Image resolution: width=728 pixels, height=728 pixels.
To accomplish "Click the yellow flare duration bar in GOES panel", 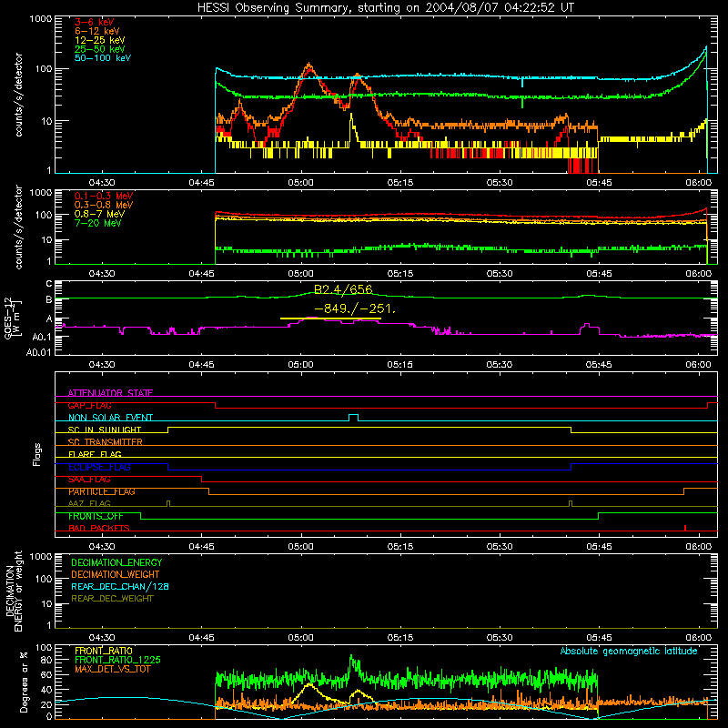I will coord(330,318).
